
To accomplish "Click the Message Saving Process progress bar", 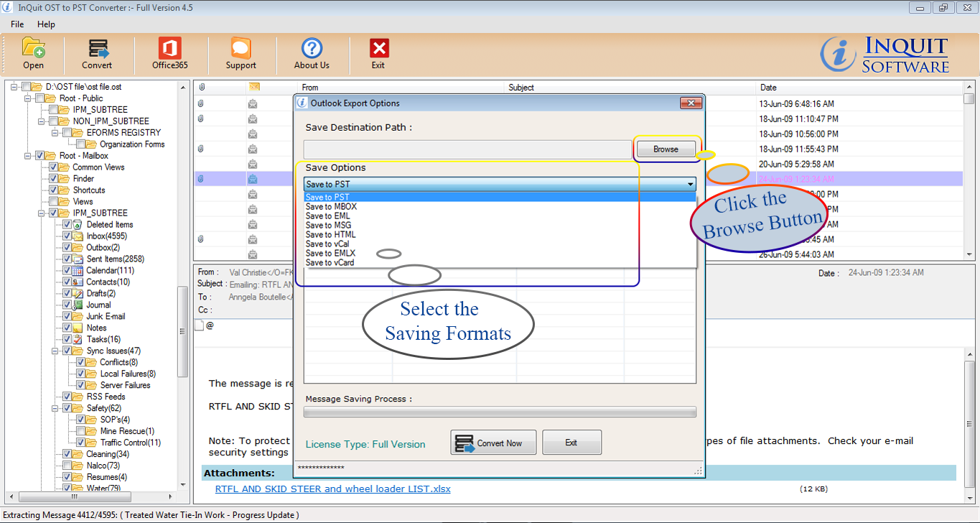I will click(500, 412).
